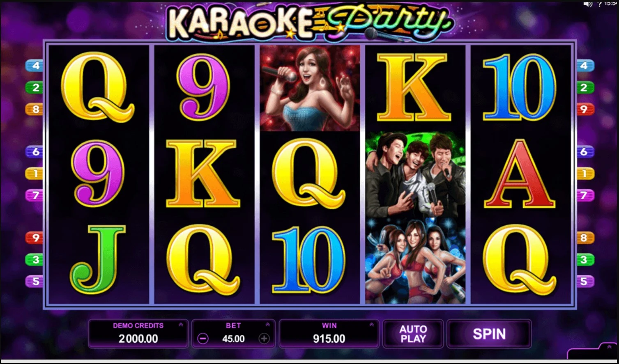Open the bottom-right corner expand tab
The width and height of the screenshot is (619, 364).
[593, 352]
